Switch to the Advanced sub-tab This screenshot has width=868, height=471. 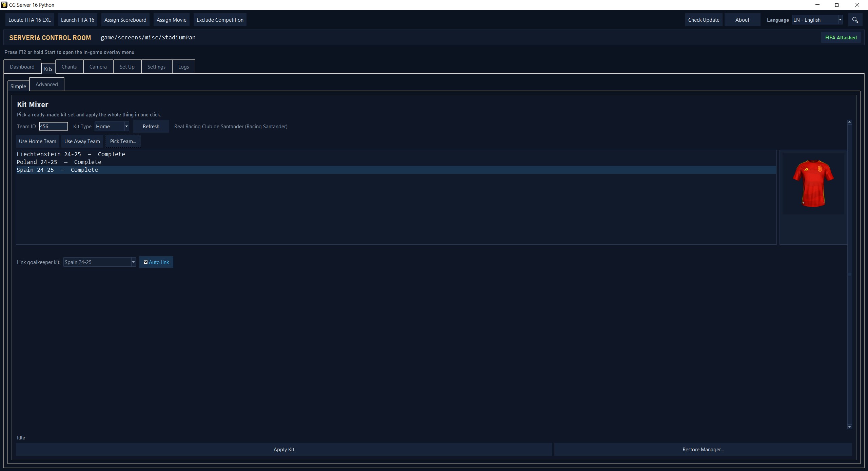[x=47, y=84]
